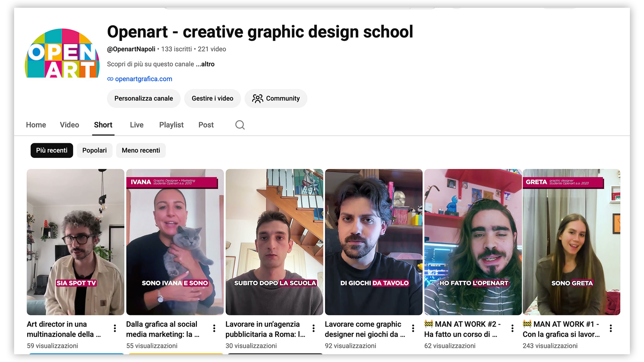This screenshot has width=644, height=362.
Task: Open options menu for 'Lavorare come graphic designer' short
Action: (x=413, y=328)
